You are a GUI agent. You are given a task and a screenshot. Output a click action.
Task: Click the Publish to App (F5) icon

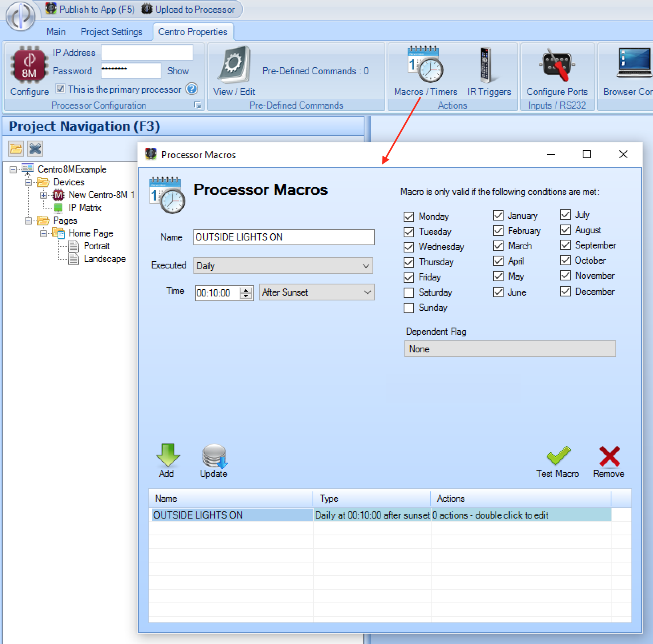tap(51, 8)
